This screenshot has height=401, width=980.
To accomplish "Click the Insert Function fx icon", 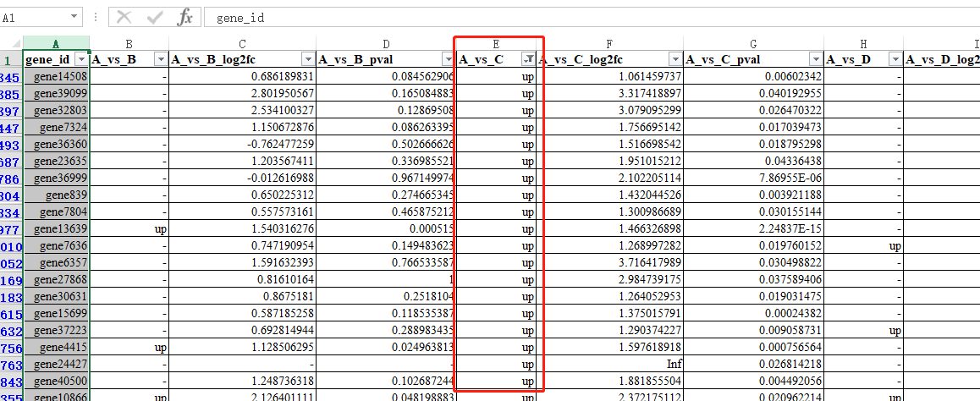I will coord(184,17).
